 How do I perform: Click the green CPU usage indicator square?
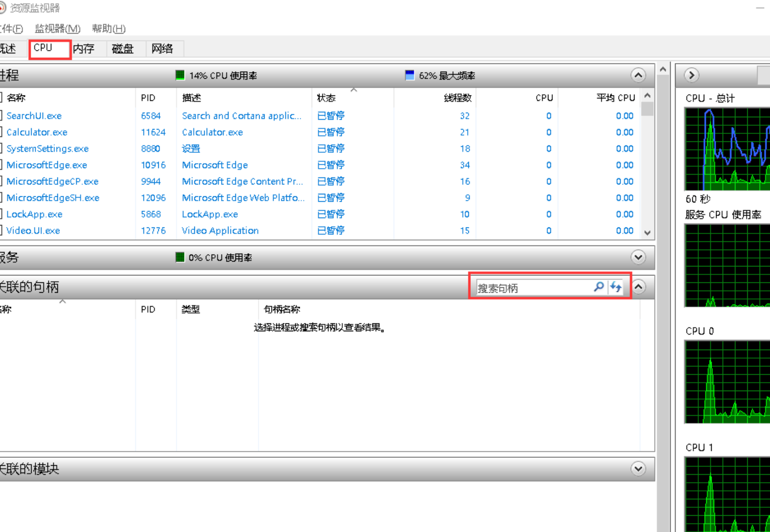coord(180,75)
